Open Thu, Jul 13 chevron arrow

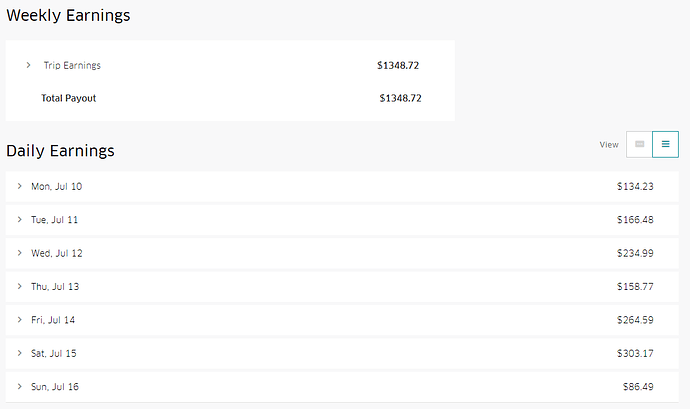(19, 286)
